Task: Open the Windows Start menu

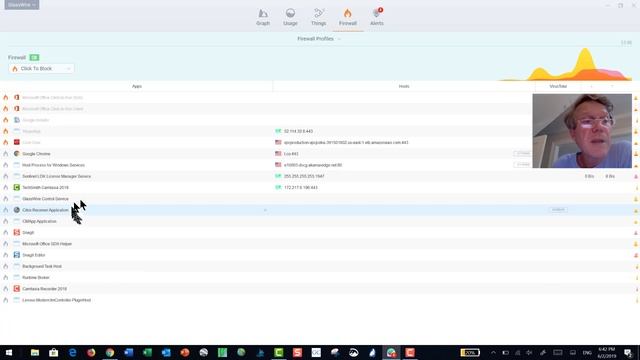Action: point(9,353)
